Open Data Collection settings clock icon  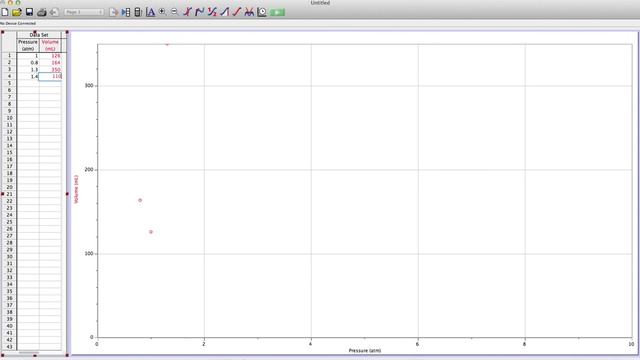[262, 12]
